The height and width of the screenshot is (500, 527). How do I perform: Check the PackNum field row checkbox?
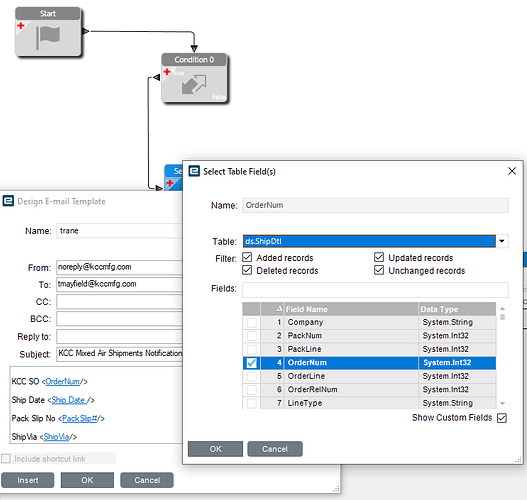point(251,336)
